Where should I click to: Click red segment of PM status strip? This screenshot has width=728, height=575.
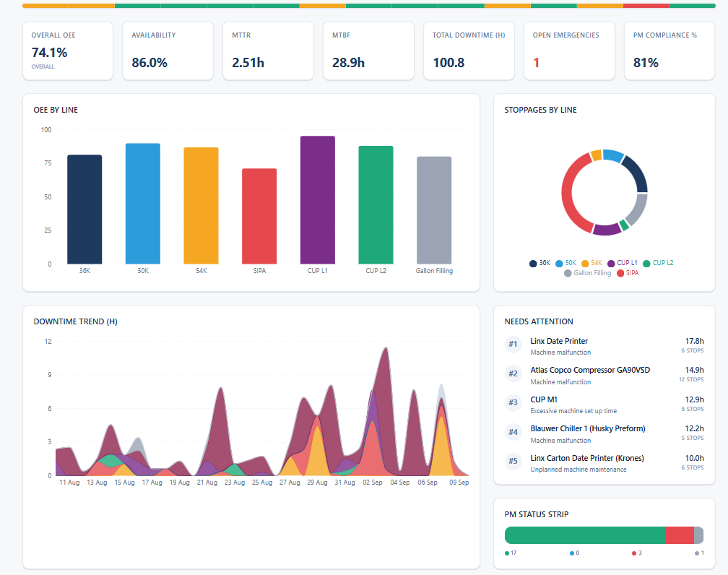pyautogui.click(x=680, y=535)
